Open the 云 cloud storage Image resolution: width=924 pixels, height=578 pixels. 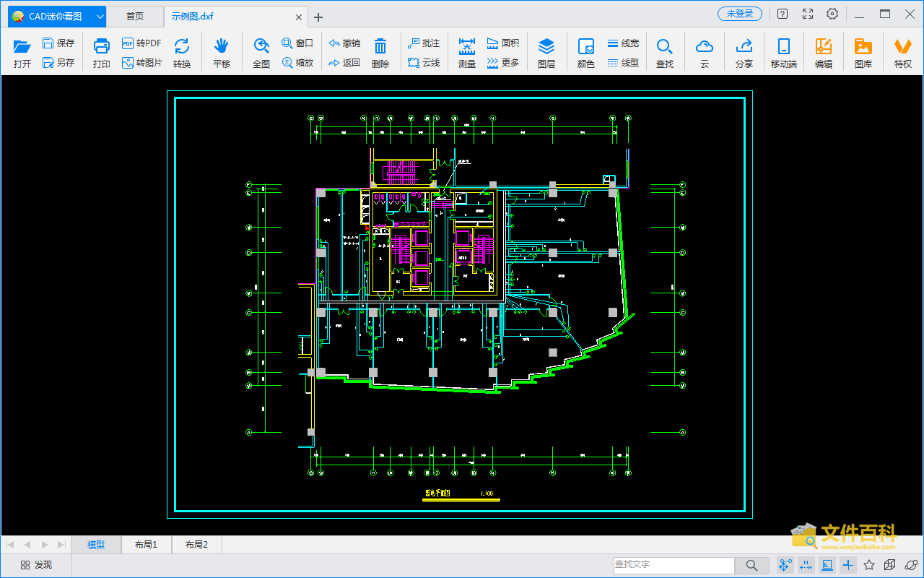point(705,53)
